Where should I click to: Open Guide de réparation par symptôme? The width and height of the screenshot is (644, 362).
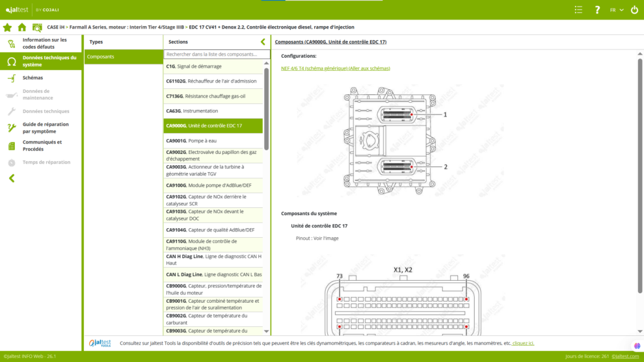pyautogui.click(x=41, y=127)
